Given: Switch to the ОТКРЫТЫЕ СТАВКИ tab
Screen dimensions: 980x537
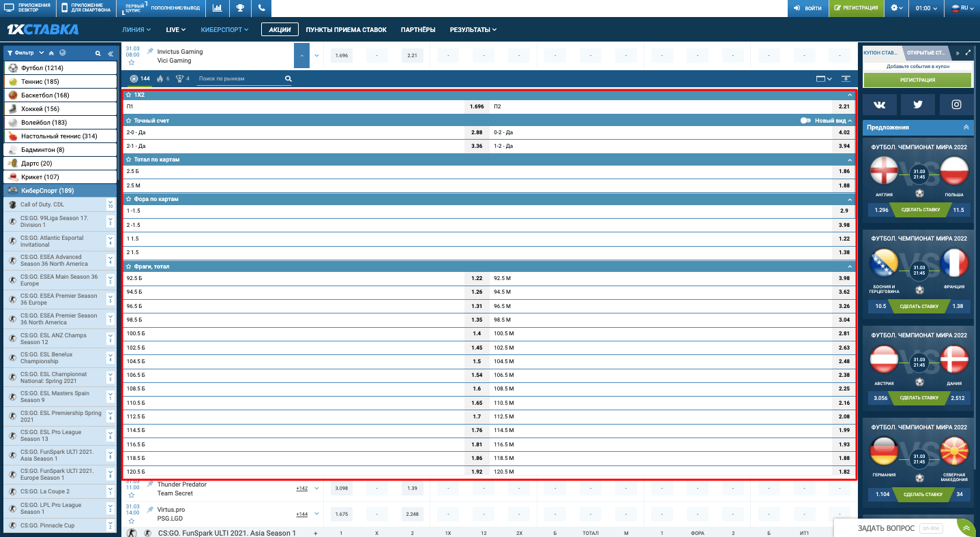Looking at the screenshot, I should [x=926, y=52].
